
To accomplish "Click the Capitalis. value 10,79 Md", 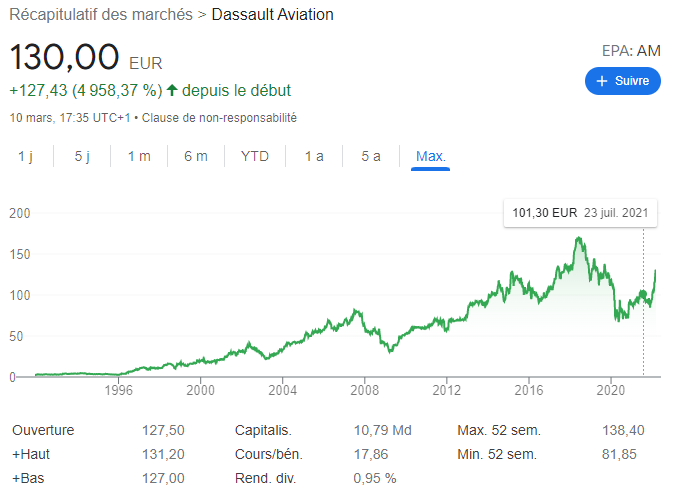I will [x=382, y=430].
